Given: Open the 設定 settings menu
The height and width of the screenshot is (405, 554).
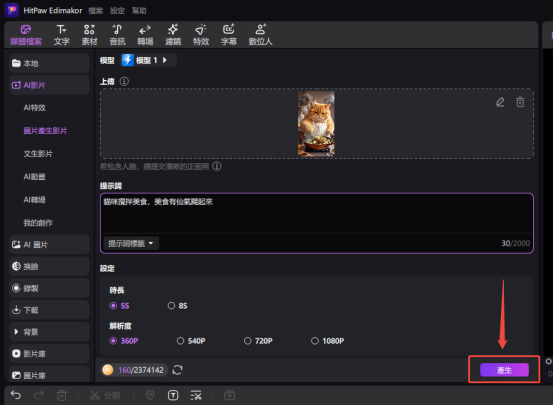Looking at the screenshot, I should point(117,11).
